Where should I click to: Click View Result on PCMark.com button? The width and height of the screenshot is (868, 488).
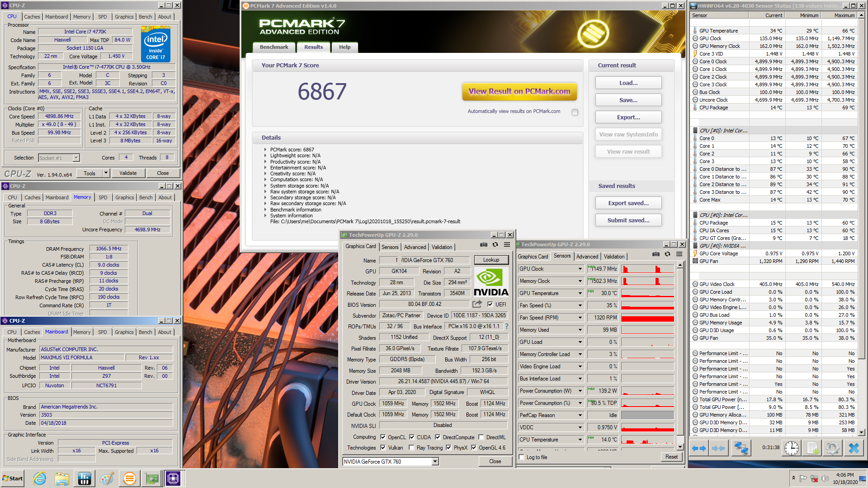click(519, 91)
